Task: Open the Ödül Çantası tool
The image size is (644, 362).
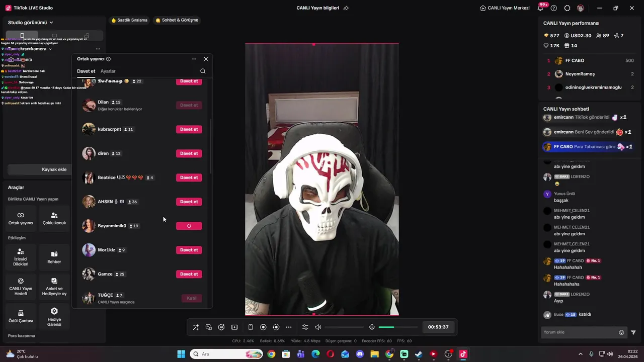Action: tap(21, 316)
